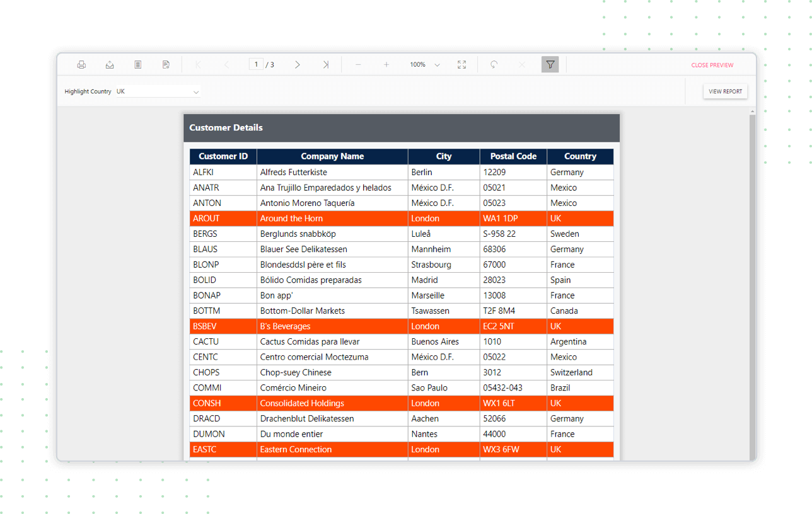The width and height of the screenshot is (812, 514).
Task: Open the page setup icon
Action: (x=166, y=65)
